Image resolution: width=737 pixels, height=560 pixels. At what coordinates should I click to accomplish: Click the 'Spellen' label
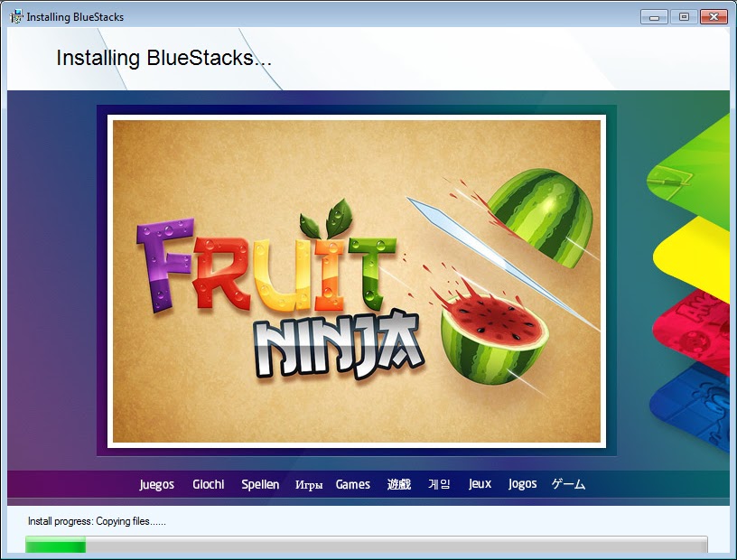(x=260, y=484)
